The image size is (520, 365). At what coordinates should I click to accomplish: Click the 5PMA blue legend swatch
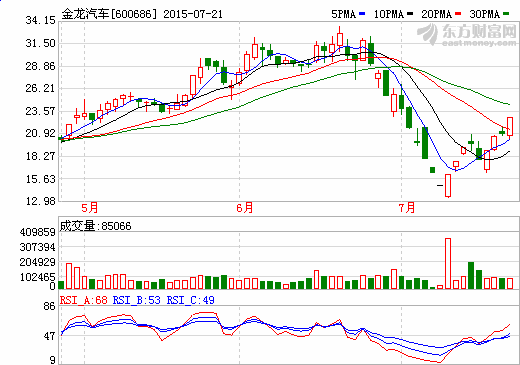tap(362, 14)
